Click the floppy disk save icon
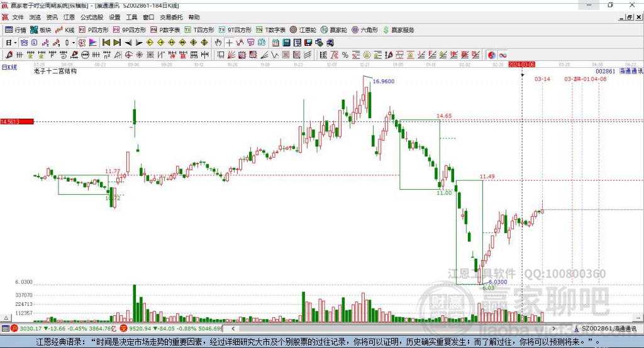Screen dimensions: 644x348 click(308, 43)
